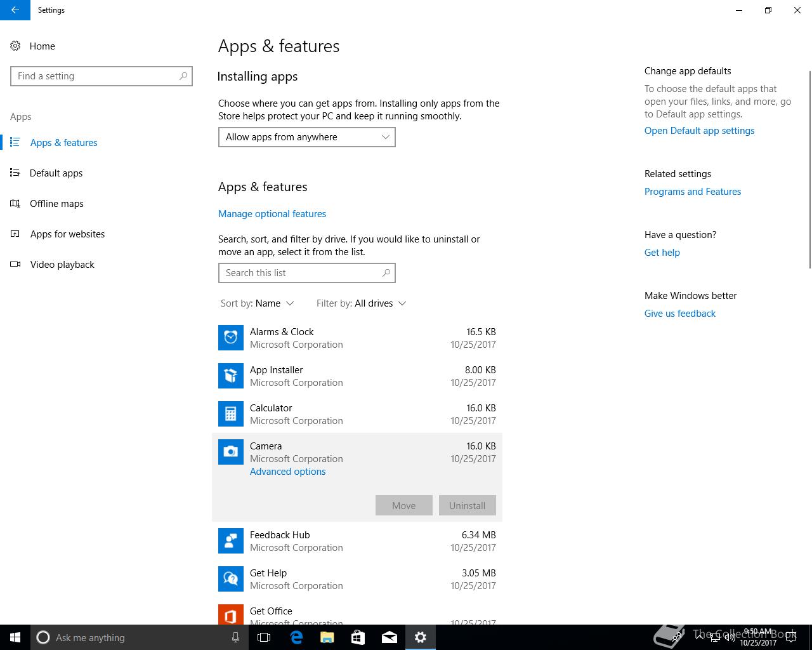Click the vertical scrollbar of the page
Image resolution: width=812 pixels, height=650 pixels.
[809, 169]
